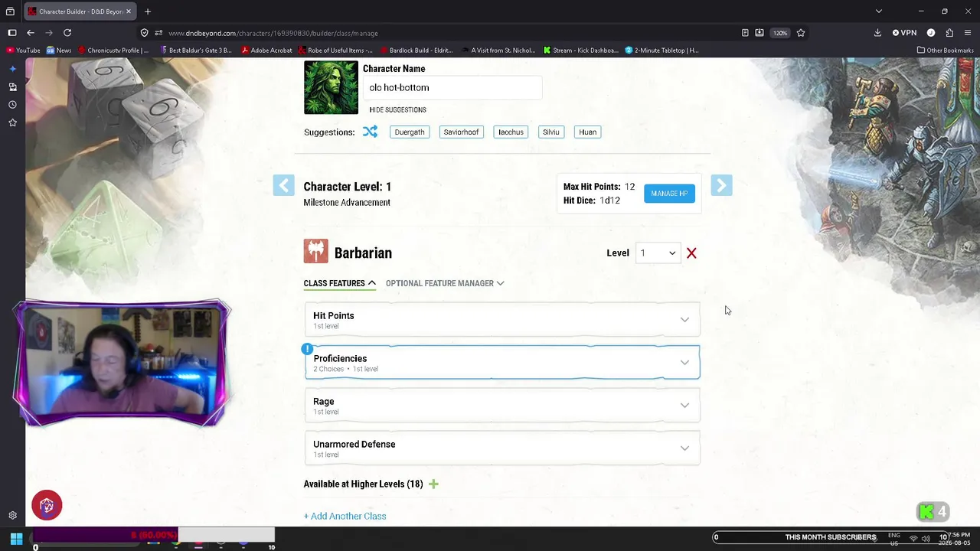
Task: Go to the previous builder step arrow
Action: tap(283, 185)
